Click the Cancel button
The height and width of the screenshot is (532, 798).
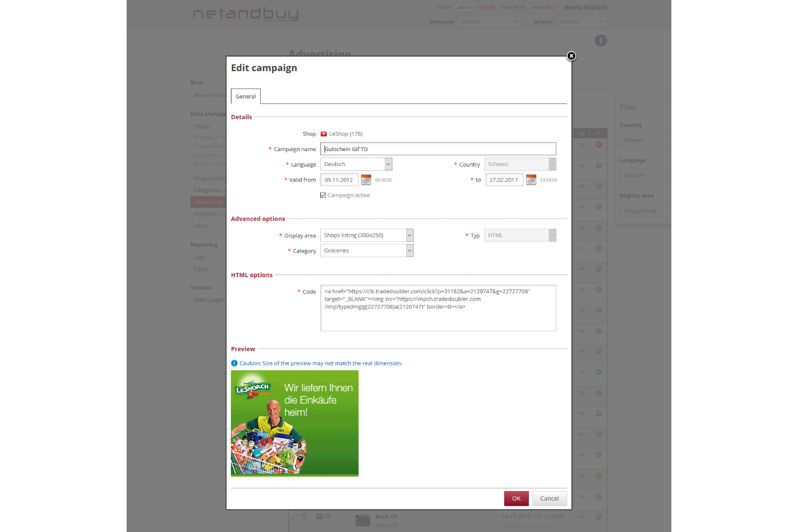(549, 498)
